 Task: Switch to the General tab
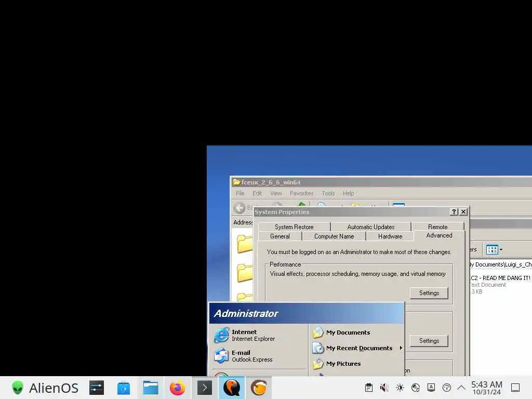point(280,236)
